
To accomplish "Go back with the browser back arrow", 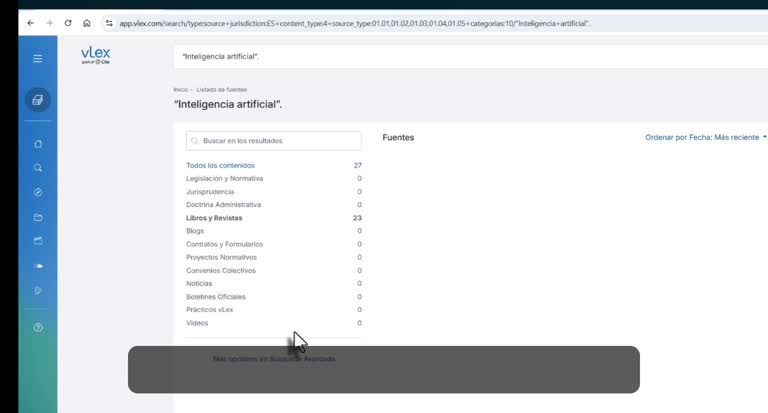I will 30,23.
